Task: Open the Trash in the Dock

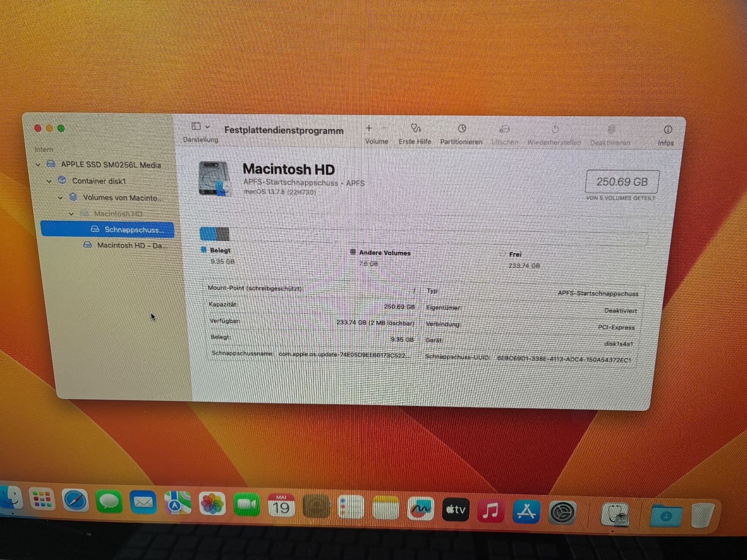Action: pos(703,516)
